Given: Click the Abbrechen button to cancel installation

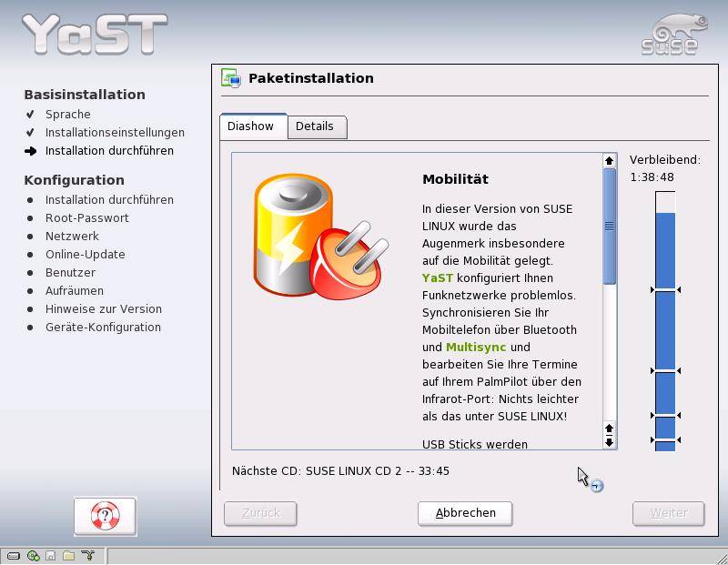Looking at the screenshot, I should [465, 513].
